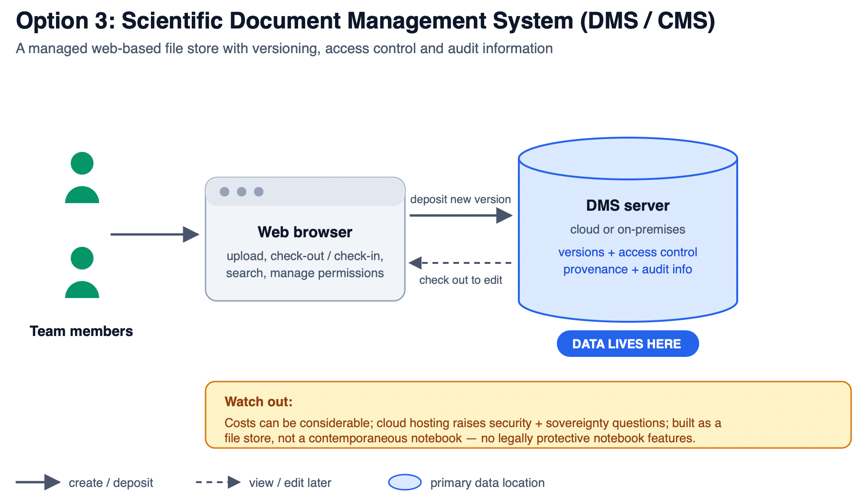Screen dimensions: 863x504
Task: Click 'upload, check-out / check-in,' line
Action: click(x=305, y=256)
